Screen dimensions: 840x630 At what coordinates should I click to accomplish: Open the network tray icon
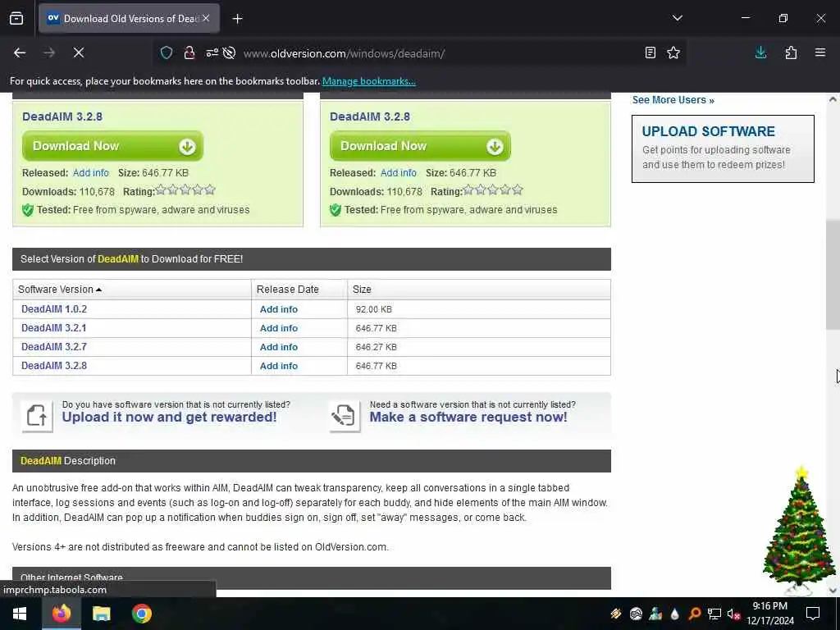[x=714, y=614]
